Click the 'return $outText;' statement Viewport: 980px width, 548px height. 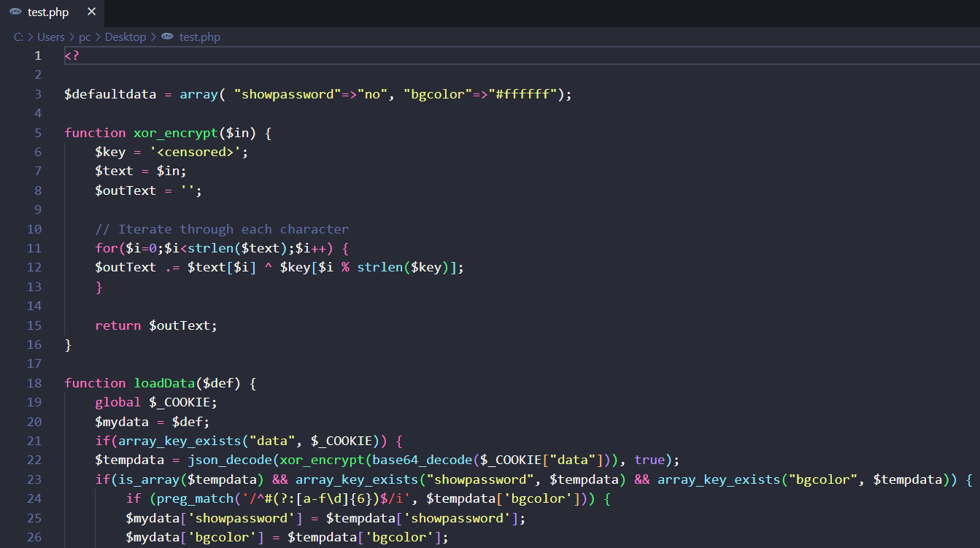click(156, 325)
